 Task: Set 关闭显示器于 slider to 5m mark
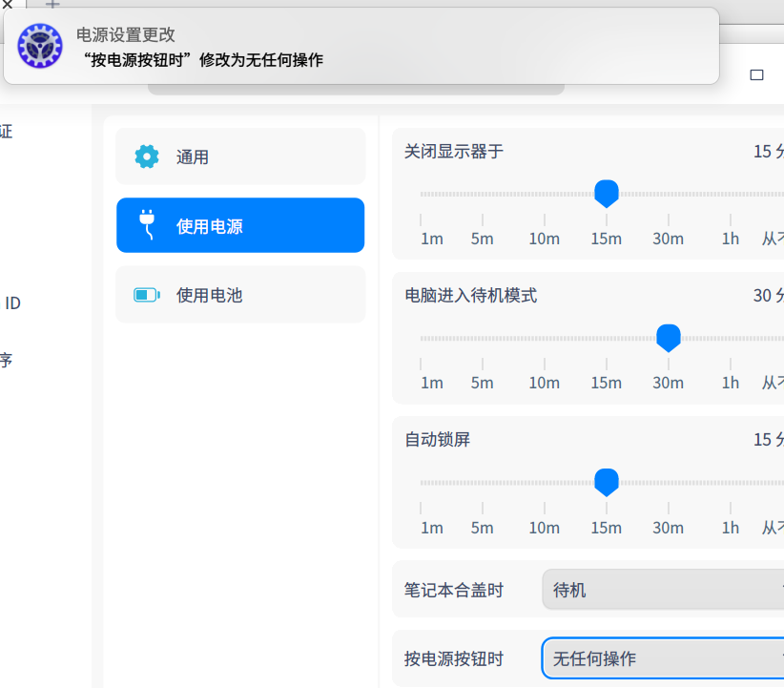(483, 195)
